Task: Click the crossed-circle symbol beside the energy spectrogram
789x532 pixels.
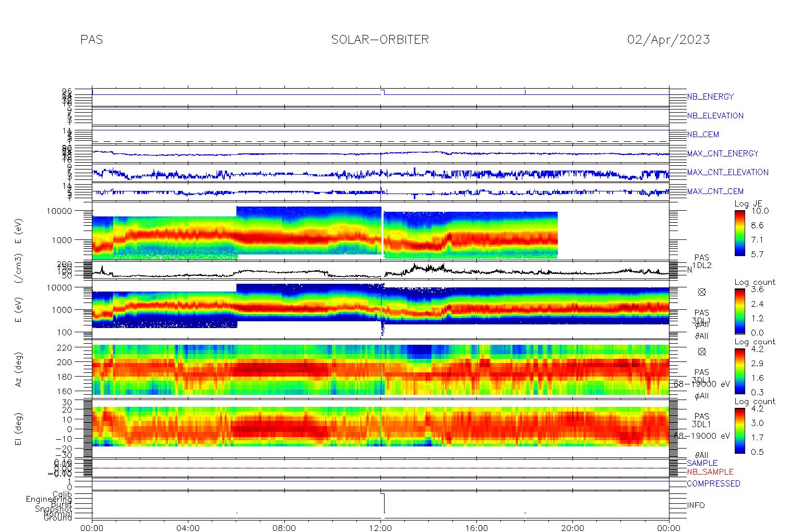Action: [702, 293]
